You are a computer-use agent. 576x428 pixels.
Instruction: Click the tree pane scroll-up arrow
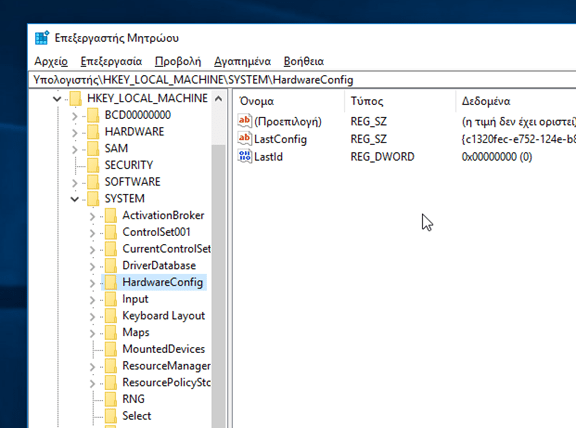tap(219, 98)
